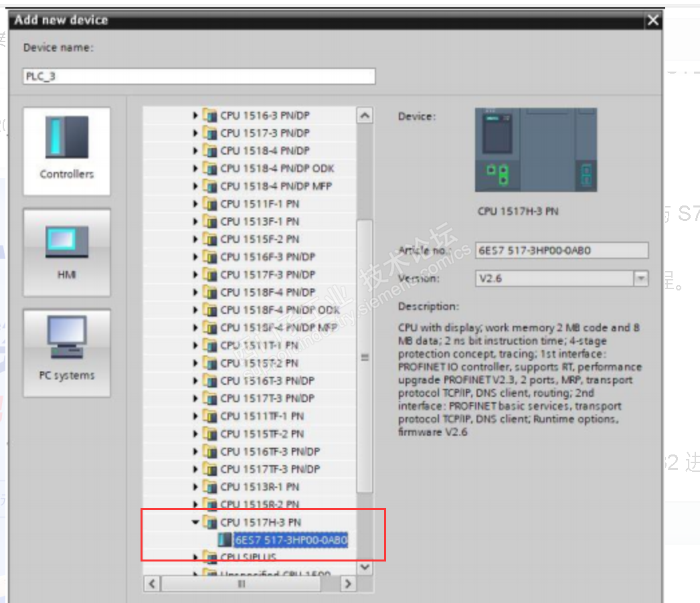
Task: Select the HMI category button
Action: 66,252
